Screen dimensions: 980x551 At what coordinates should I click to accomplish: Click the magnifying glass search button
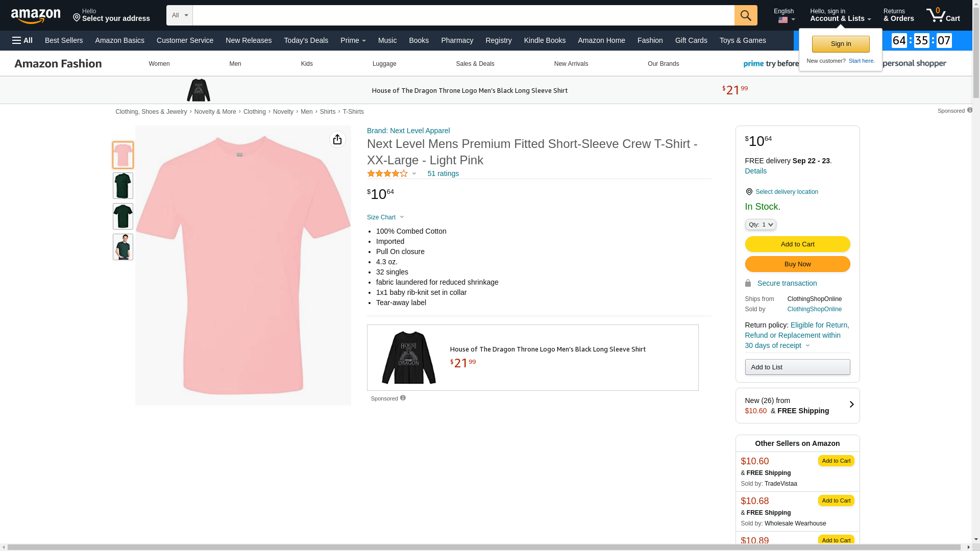(746, 15)
